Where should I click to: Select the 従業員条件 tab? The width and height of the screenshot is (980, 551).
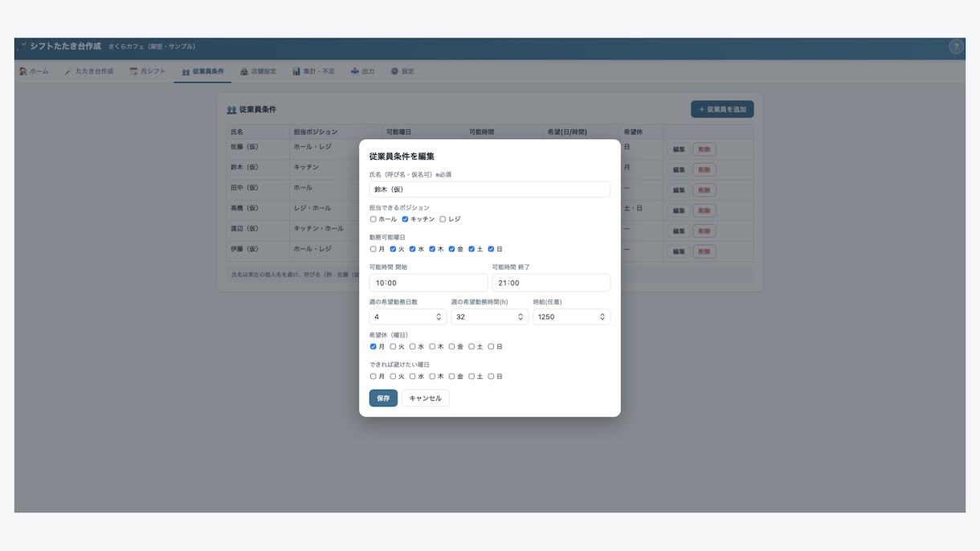click(x=202, y=71)
